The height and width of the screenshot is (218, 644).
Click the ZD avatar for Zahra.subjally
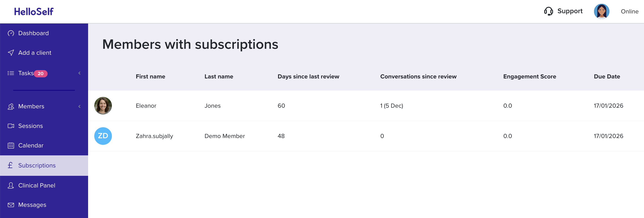103,136
